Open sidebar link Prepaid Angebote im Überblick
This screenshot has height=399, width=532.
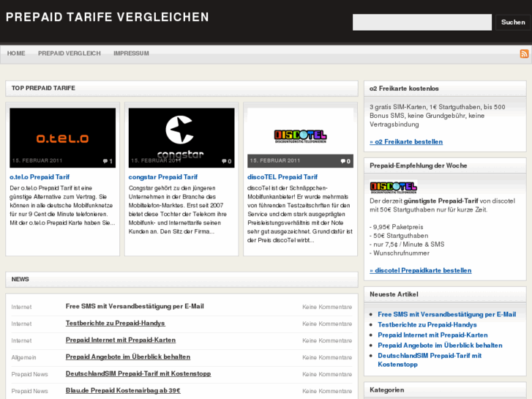click(440, 346)
